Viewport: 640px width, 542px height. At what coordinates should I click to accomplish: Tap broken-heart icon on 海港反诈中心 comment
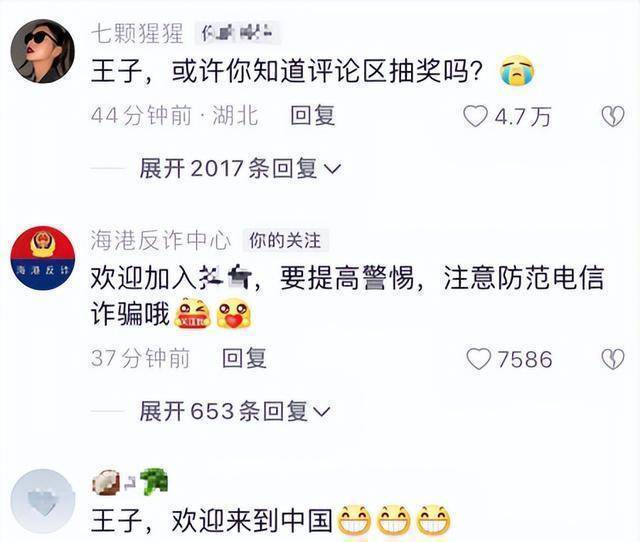tap(613, 359)
